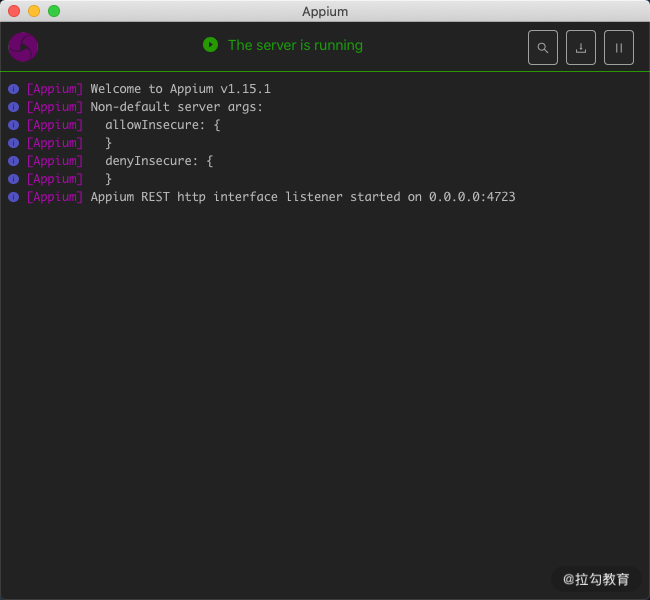The image size is (650, 600).
Task: Click the purple Appium logo
Action: (x=23, y=47)
